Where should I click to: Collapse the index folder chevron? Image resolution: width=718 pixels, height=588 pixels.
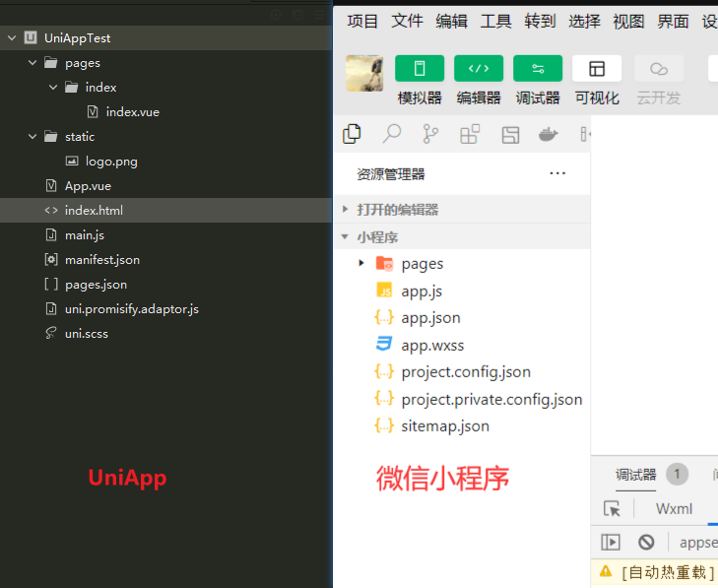(53, 87)
